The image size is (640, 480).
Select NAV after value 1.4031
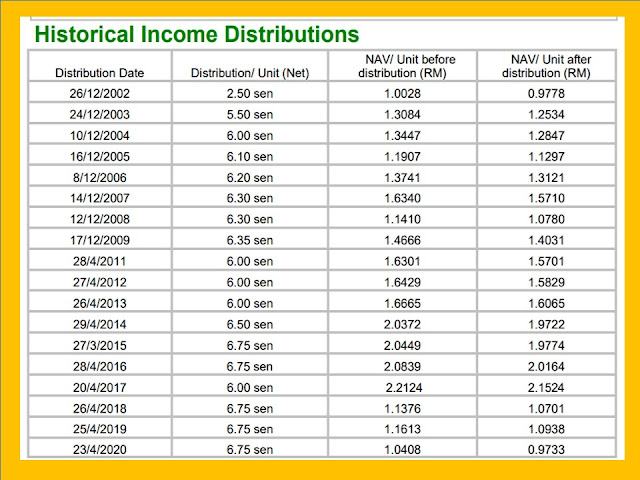(x=547, y=240)
